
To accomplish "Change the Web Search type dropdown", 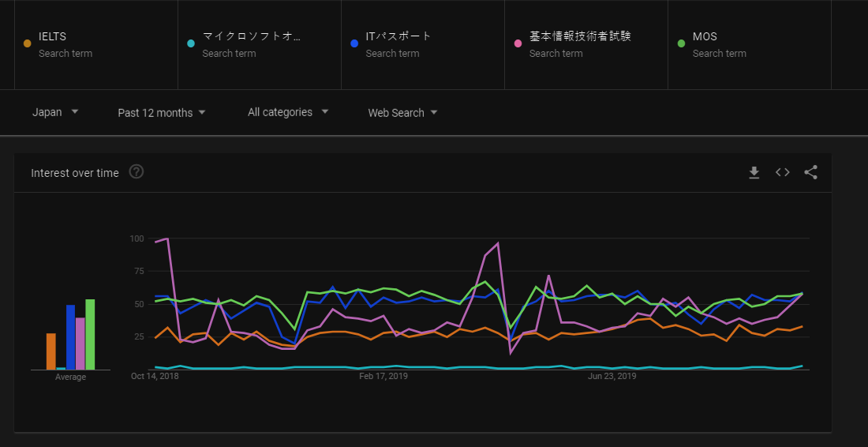I will click(x=402, y=112).
